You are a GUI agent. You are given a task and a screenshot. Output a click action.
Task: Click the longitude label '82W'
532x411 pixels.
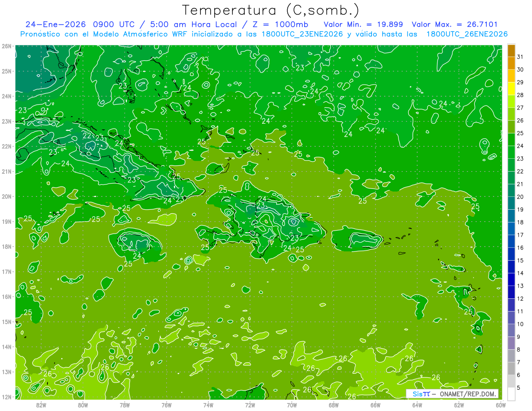(x=41, y=405)
